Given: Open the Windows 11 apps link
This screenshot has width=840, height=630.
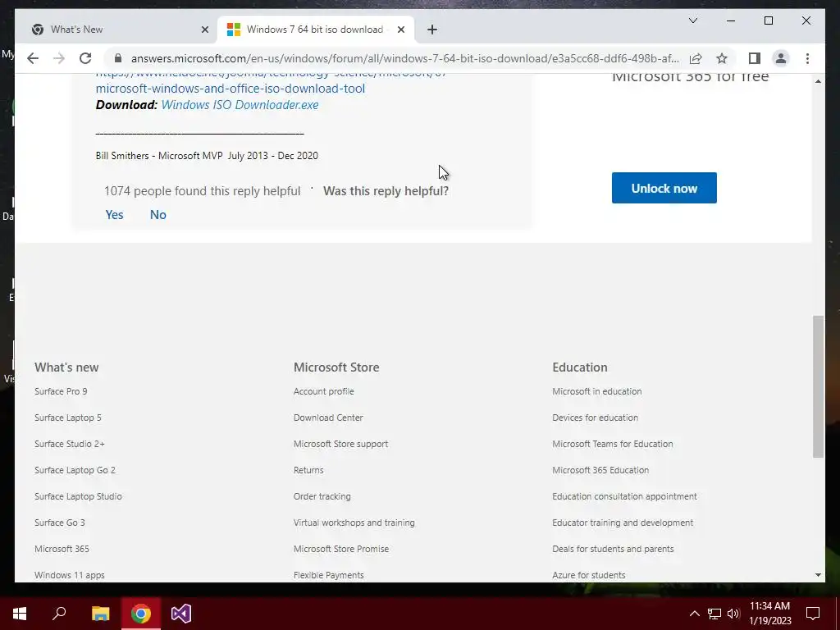Looking at the screenshot, I should tap(70, 575).
